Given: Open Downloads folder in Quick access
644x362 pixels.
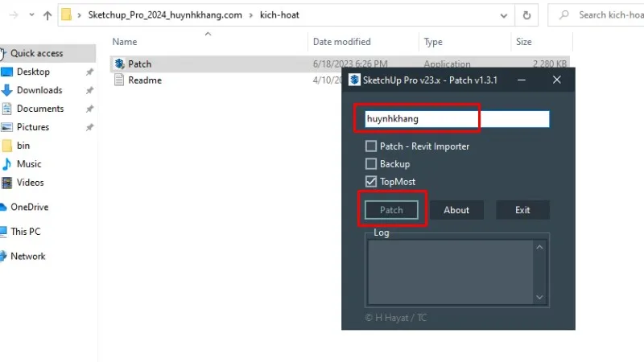Looking at the screenshot, I should (x=39, y=90).
